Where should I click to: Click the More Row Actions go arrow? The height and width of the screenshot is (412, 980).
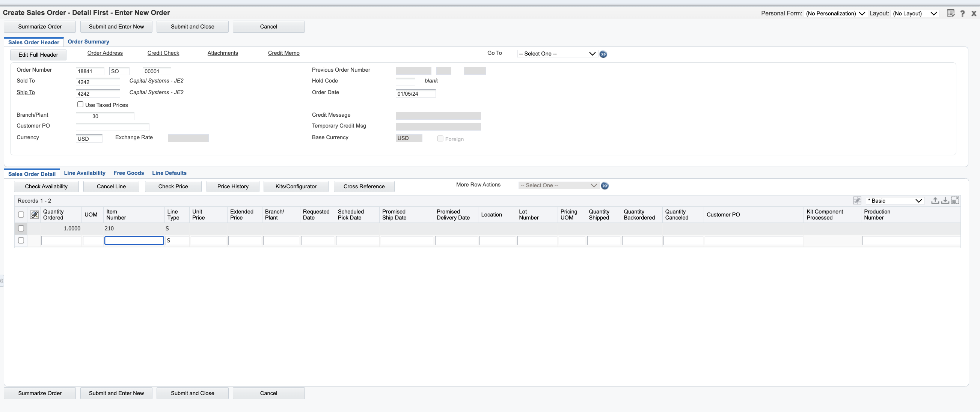pyautogui.click(x=605, y=186)
